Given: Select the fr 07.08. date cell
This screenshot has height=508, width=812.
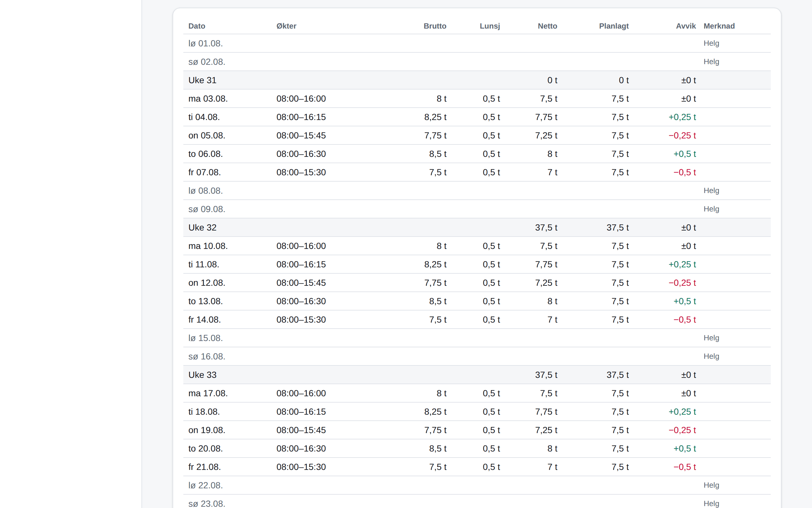Looking at the screenshot, I should (x=204, y=172).
